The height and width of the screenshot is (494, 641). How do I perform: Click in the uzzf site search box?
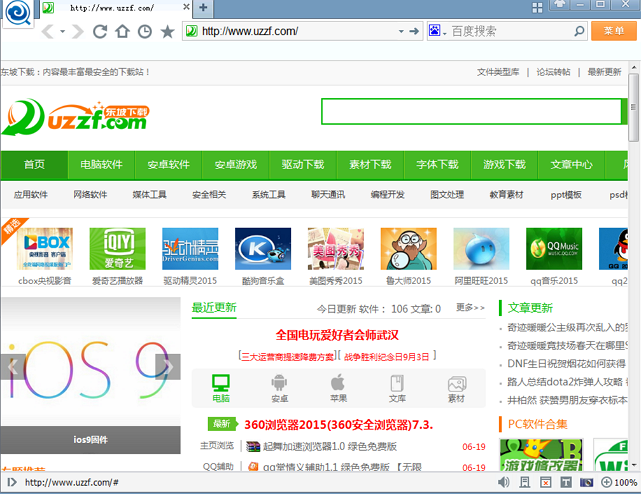[471, 111]
